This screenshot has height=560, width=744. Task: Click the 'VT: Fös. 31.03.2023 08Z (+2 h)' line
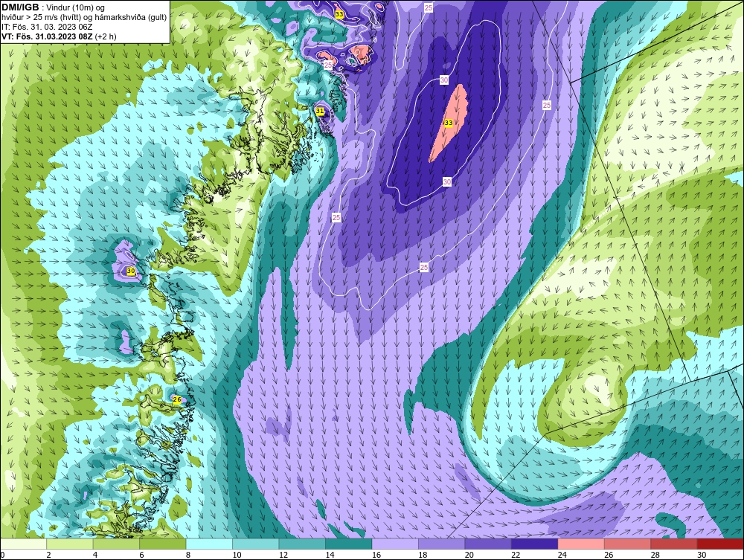59,36
